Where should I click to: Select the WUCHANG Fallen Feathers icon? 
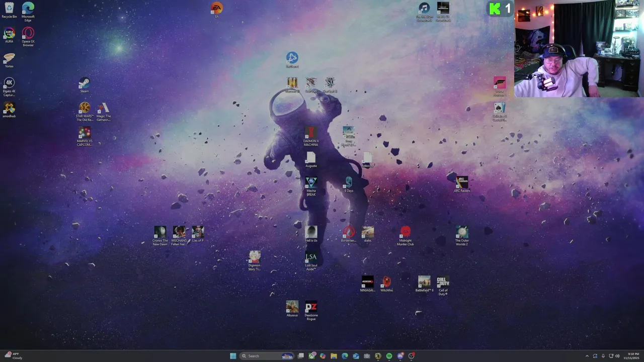[x=179, y=236]
